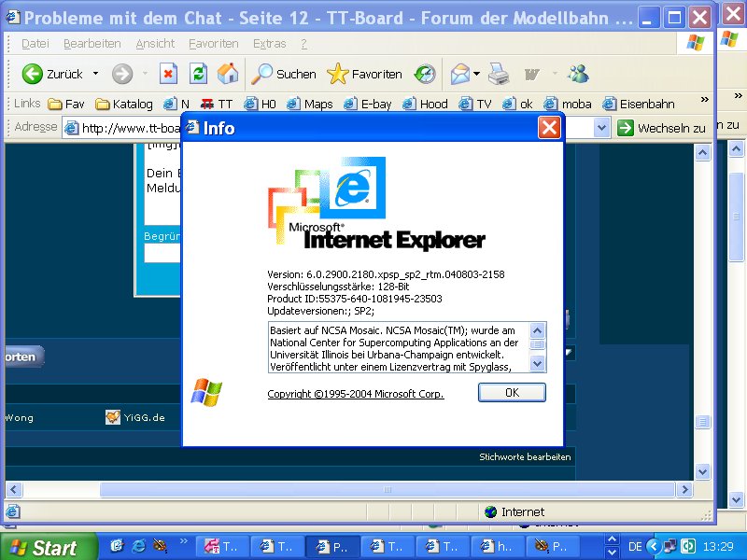Open the TV link in Links bar
The width and height of the screenshot is (747, 560).
475,104
